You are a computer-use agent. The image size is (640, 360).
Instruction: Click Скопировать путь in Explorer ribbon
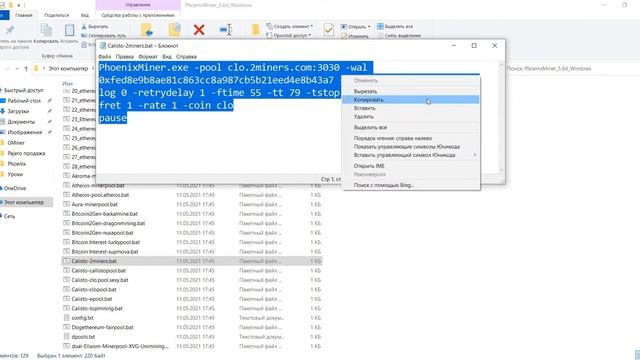(x=104, y=36)
